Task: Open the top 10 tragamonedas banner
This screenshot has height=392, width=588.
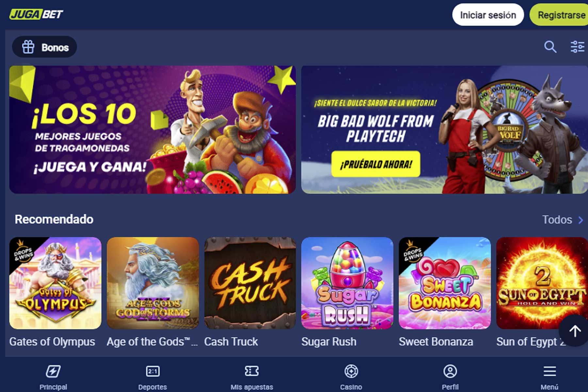Action: [153, 130]
